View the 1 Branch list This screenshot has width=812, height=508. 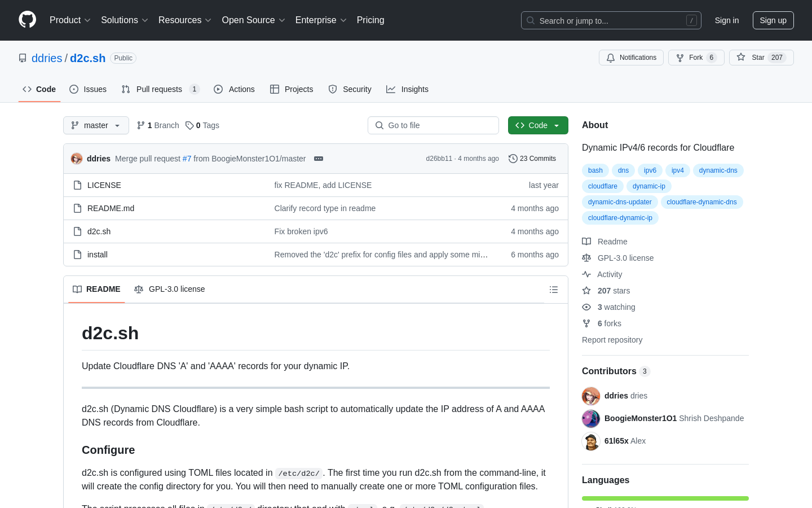(158, 125)
